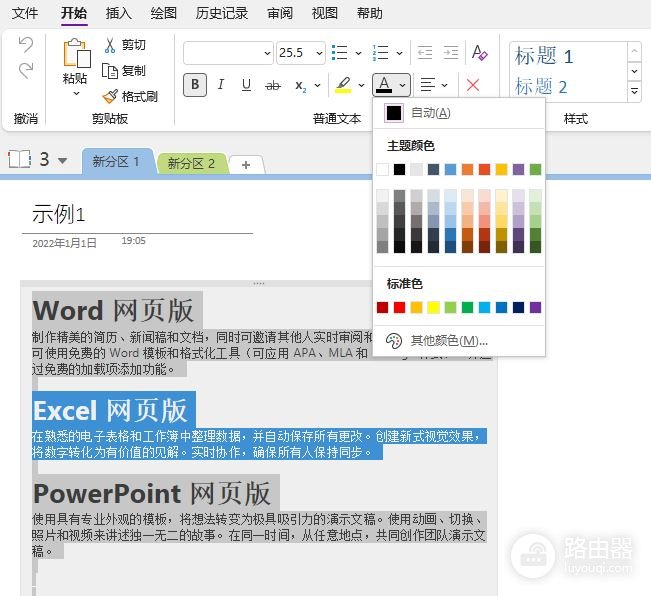
Task: Choose 自动(A) automatic font color
Action: [459, 113]
